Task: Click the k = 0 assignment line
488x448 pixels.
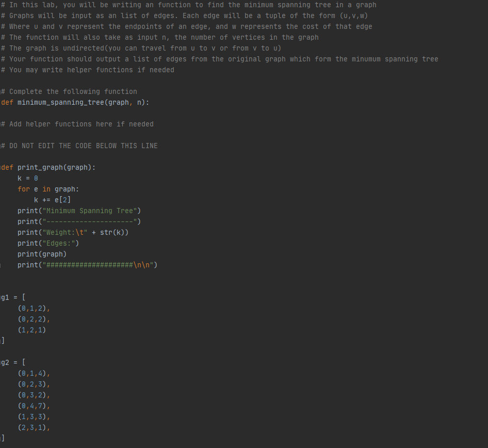Action: pos(27,178)
